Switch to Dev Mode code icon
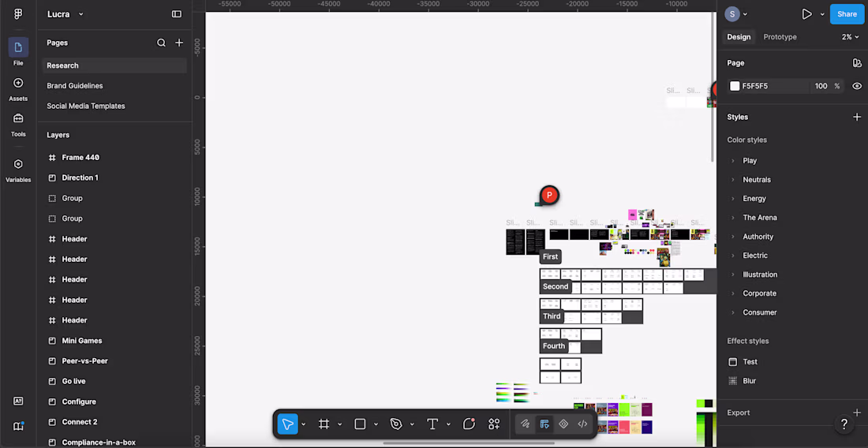This screenshot has height=448, width=868. coord(582,424)
